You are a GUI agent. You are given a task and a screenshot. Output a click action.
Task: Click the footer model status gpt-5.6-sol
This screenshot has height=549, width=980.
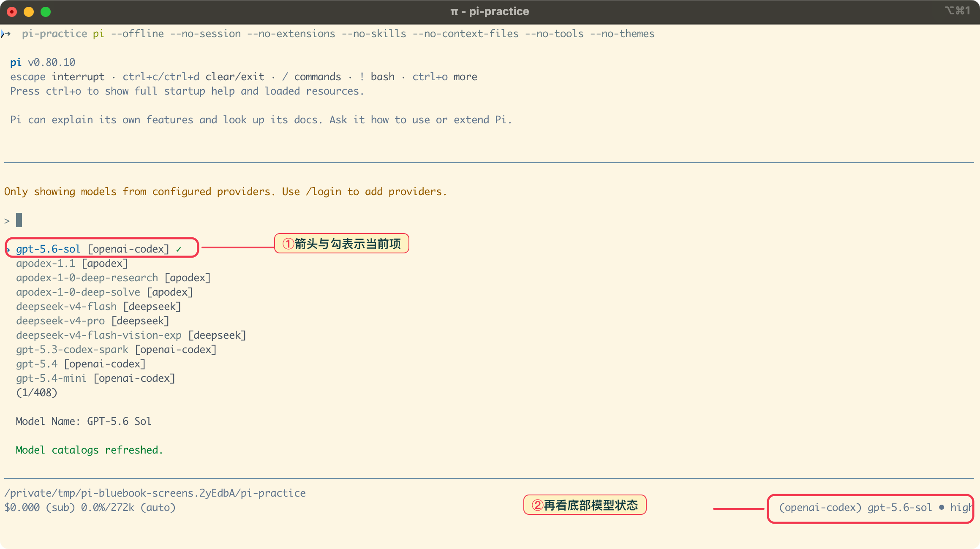(x=876, y=507)
